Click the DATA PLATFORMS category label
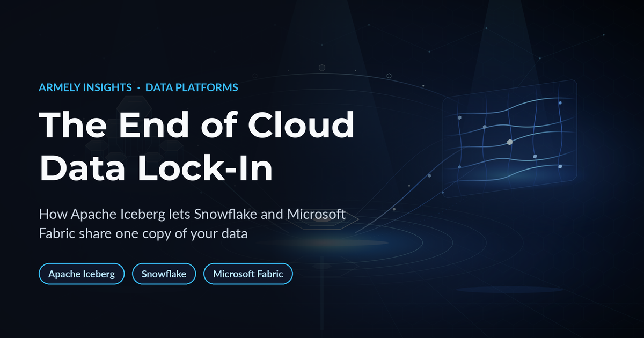 coord(192,87)
